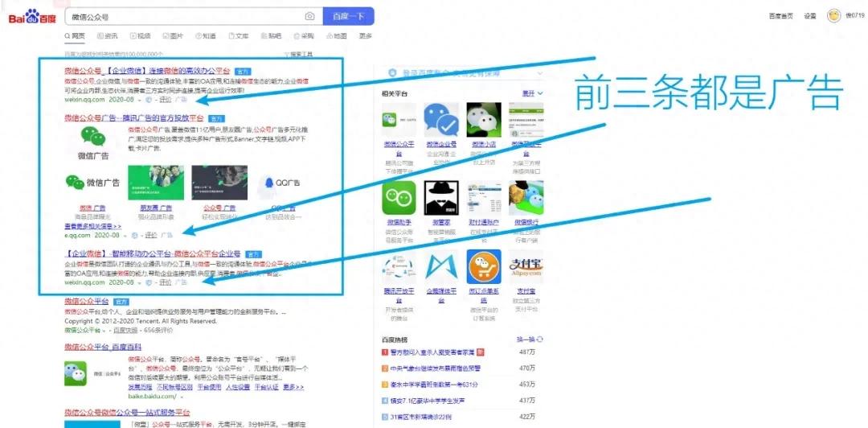Open the Alipay platform icon
Viewport: 868px width, 428px height.
[x=526, y=266]
